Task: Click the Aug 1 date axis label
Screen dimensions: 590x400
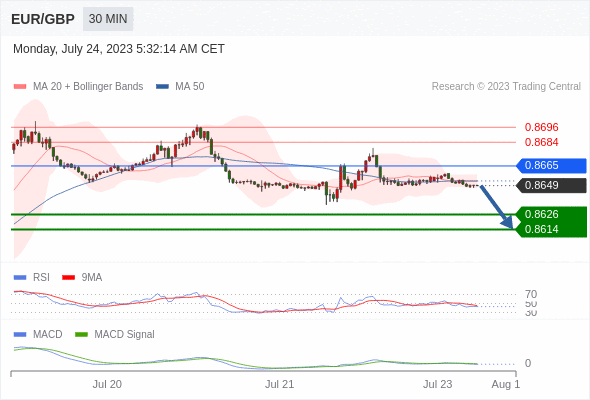Action: tap(506, 384)
